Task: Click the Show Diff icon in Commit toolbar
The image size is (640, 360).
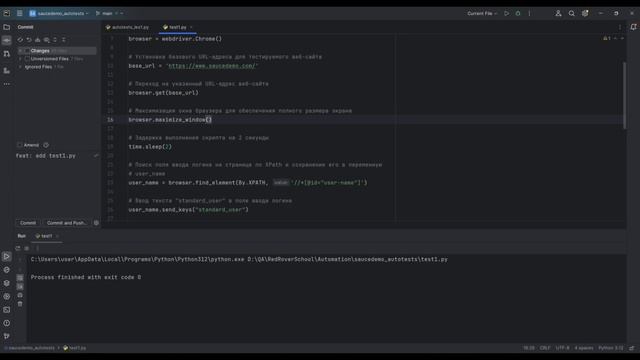Action: point(47,40)
